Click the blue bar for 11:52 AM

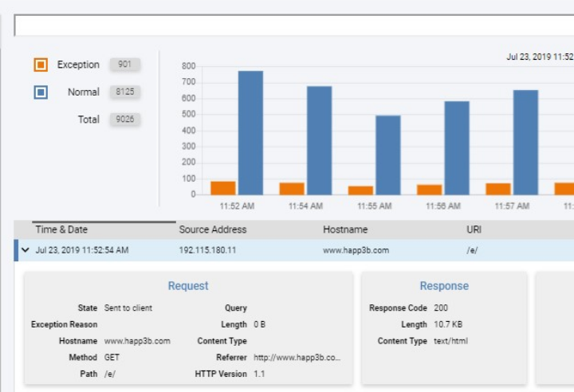(x=251, y=133)
